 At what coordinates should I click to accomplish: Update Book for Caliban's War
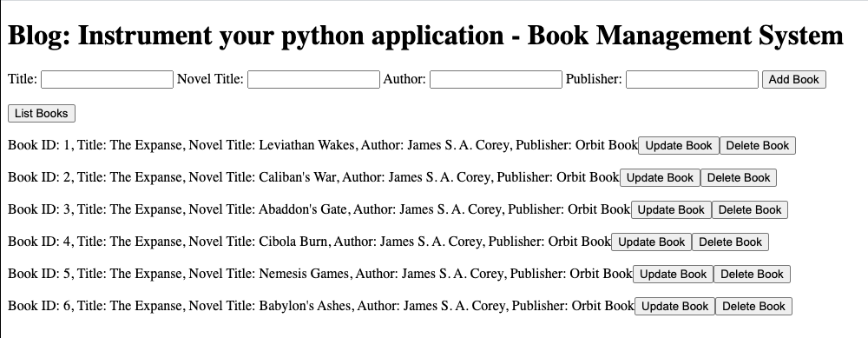pyautogui.click(x=660, y=178)
